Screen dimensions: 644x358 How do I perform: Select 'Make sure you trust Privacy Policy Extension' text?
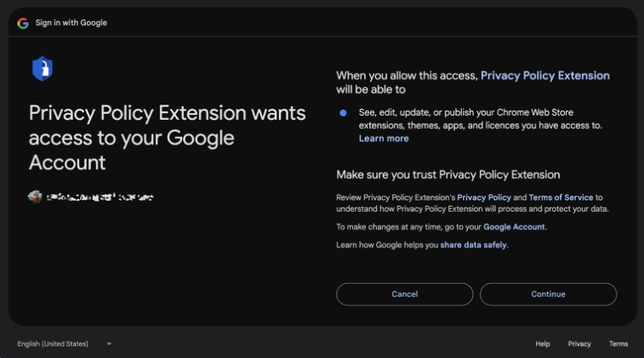(x=448, y=175)
